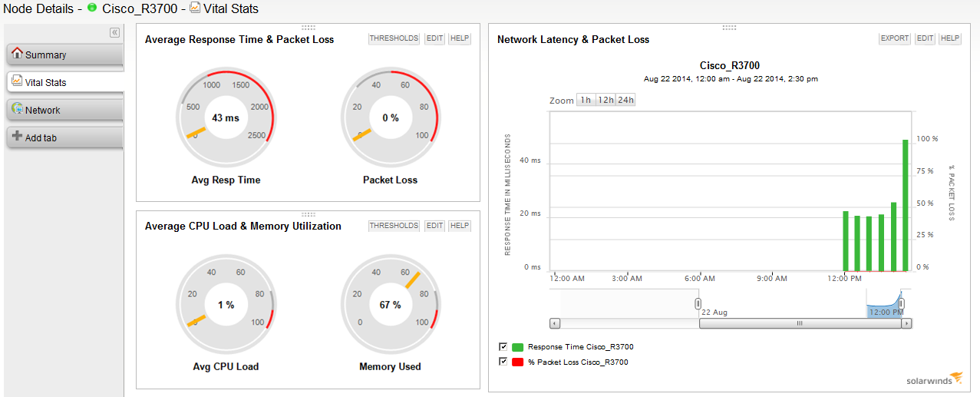
Task: Click red Packet Loss legend swatch
Action: (517, 362)
